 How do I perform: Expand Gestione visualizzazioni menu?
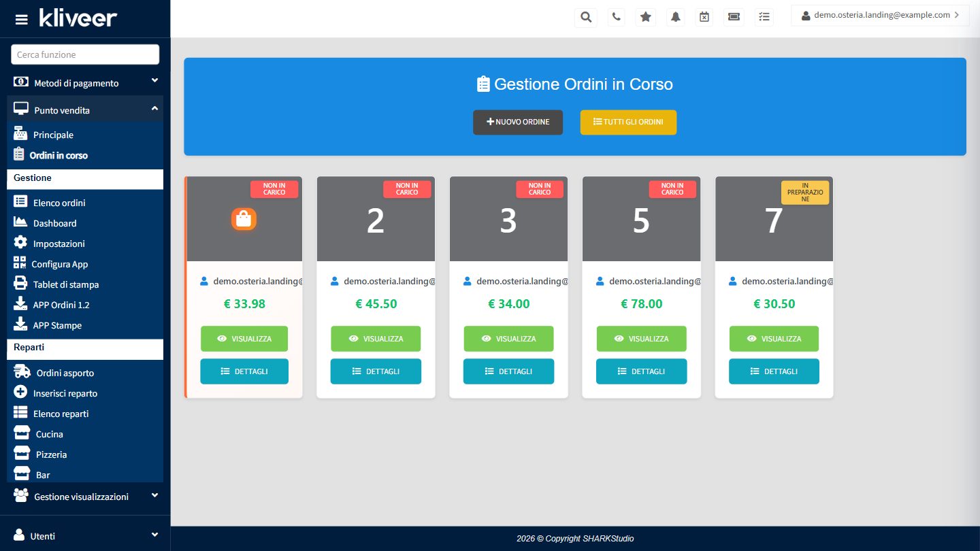pos(85,497)
